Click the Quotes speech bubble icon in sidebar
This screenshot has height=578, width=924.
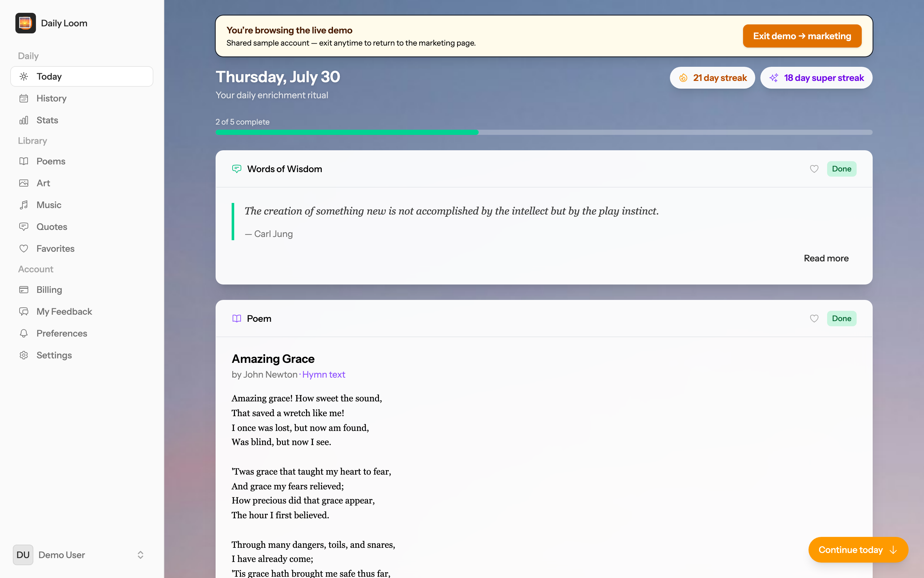pos(24,227)
